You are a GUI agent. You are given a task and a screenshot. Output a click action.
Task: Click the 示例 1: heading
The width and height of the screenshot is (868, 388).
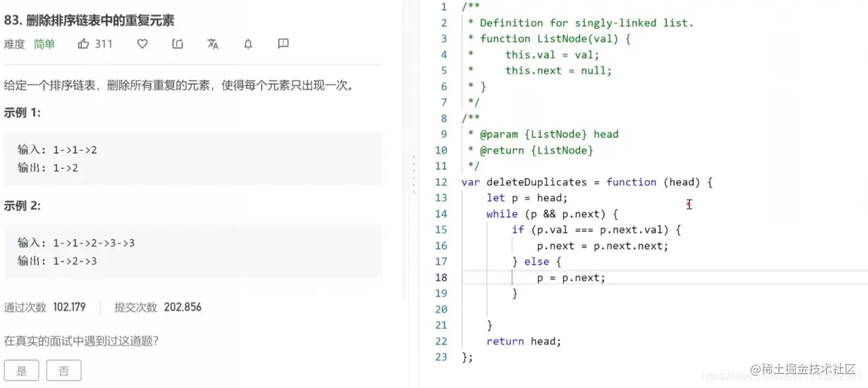click(x=22, y=113)
